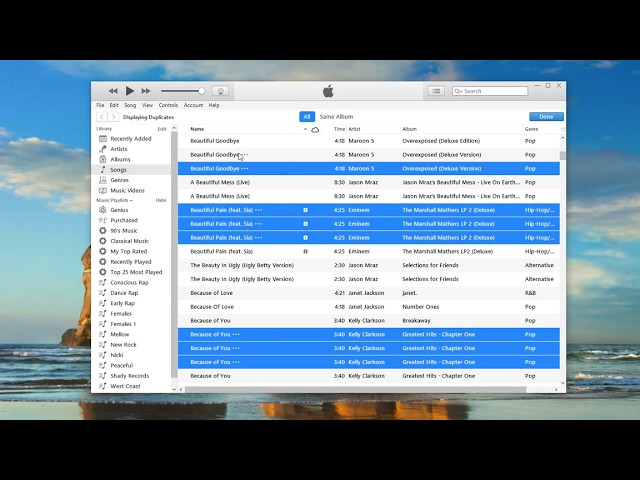Open the 90's Music smart playlist

point(124,231)
